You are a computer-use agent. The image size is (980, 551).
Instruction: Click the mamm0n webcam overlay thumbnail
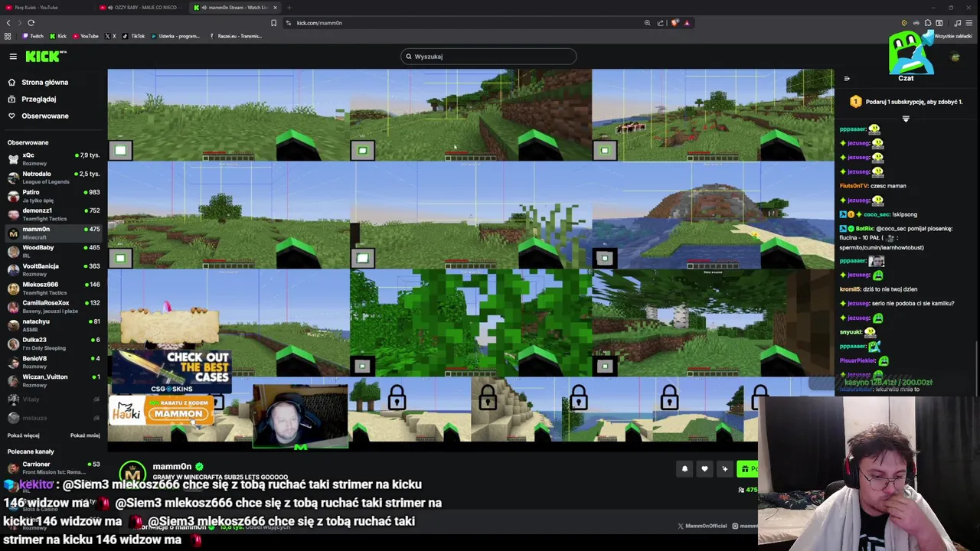[x=300, y=416]
